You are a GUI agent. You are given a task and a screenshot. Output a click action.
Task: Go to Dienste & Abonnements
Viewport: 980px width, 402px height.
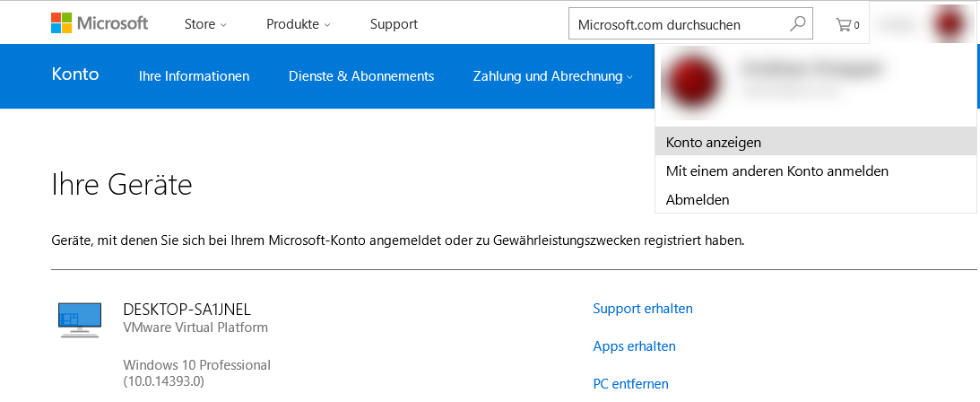click(x=361, y=76)
